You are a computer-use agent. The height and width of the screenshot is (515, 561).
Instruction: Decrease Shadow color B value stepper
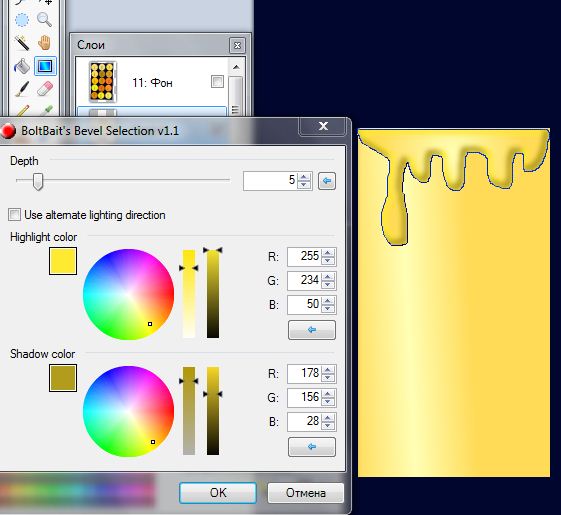coord(328,426)
